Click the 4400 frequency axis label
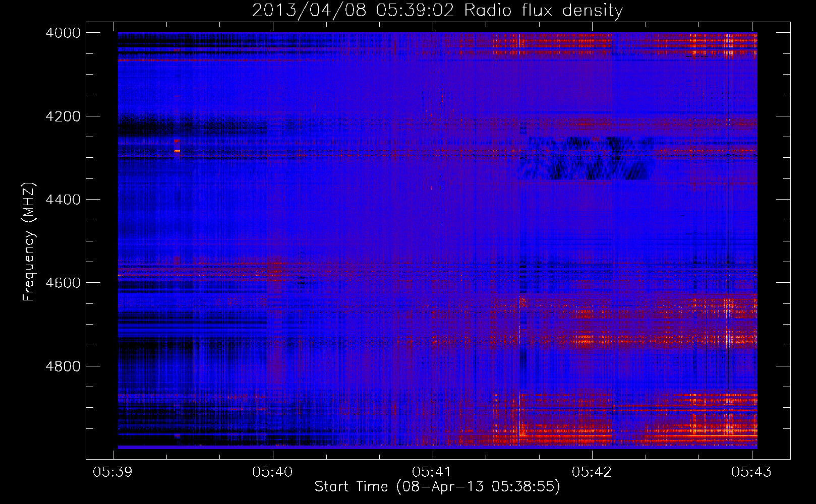The width and height of the screenshot is (816, 504). pyautogui.click(x=63, y=200)
